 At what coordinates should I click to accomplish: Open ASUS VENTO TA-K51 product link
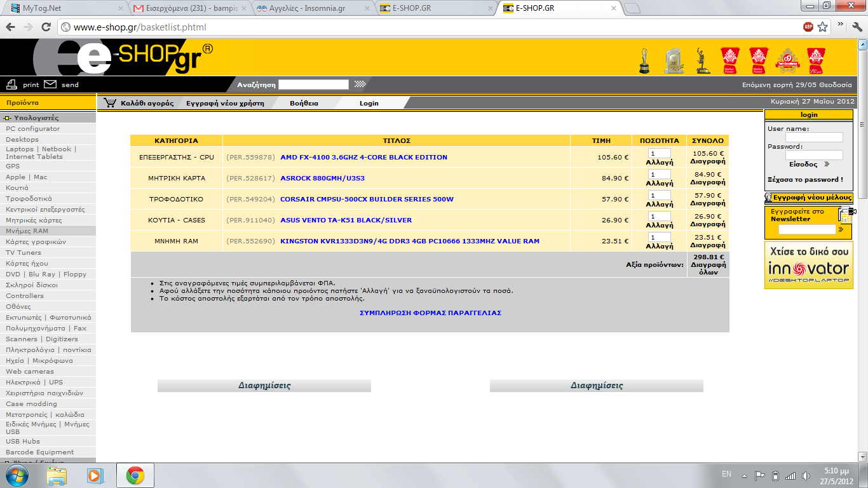pyautogui.click(x=346, y=220)
